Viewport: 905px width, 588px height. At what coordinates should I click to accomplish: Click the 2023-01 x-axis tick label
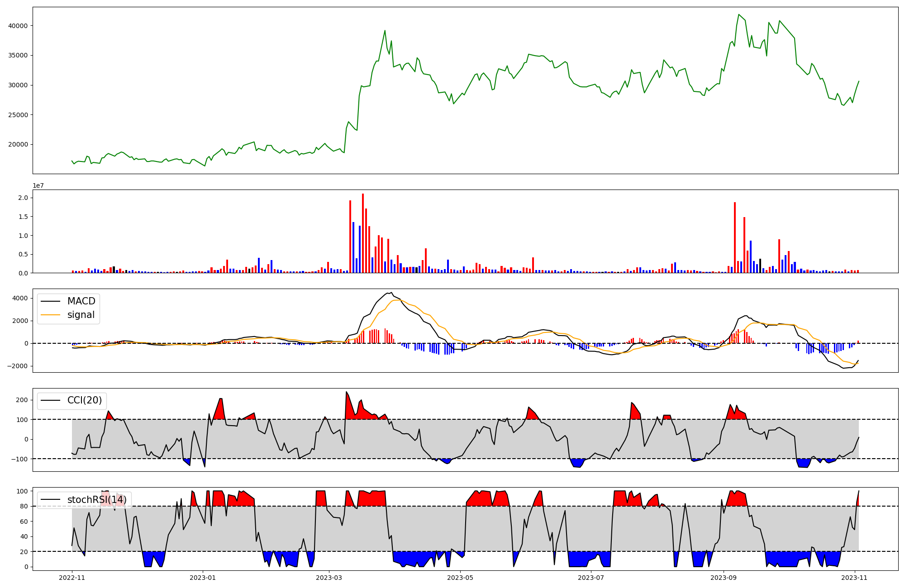203,578
